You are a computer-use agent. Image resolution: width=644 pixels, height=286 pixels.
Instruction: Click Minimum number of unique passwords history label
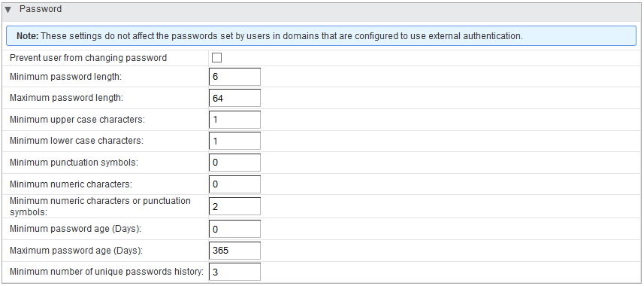[x=107, y=272]
